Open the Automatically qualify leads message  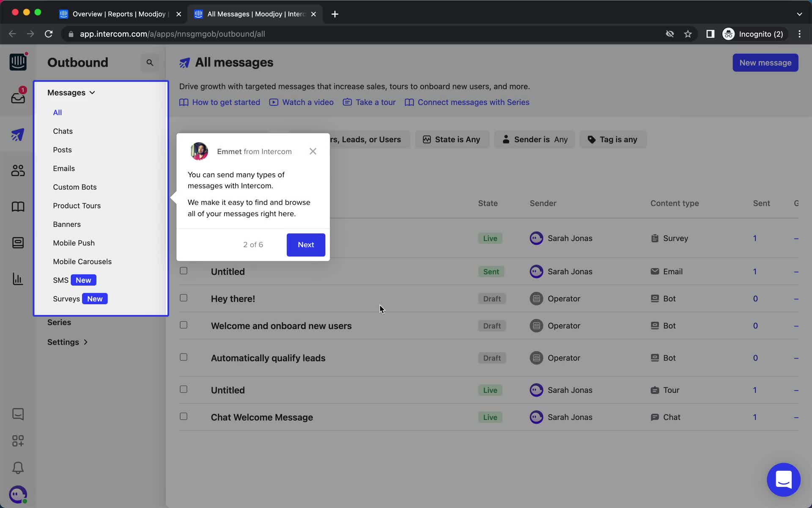click(268, 358)
